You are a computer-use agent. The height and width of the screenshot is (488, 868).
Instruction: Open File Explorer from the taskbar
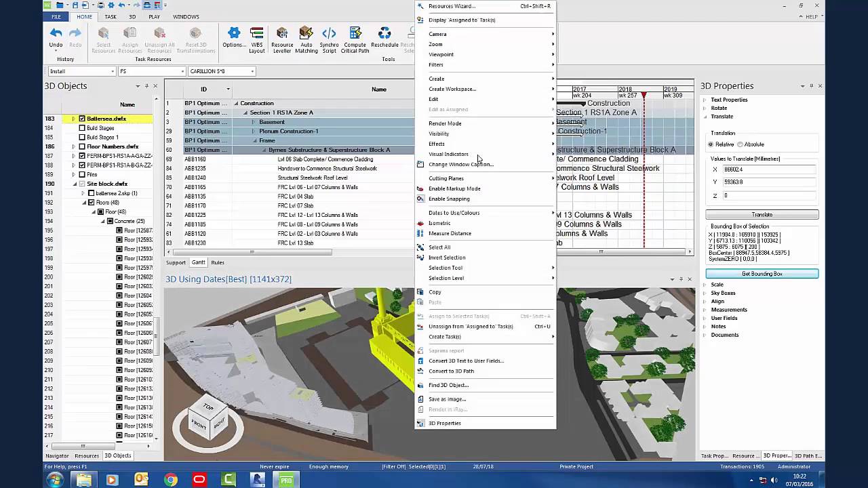coord(84,480)
